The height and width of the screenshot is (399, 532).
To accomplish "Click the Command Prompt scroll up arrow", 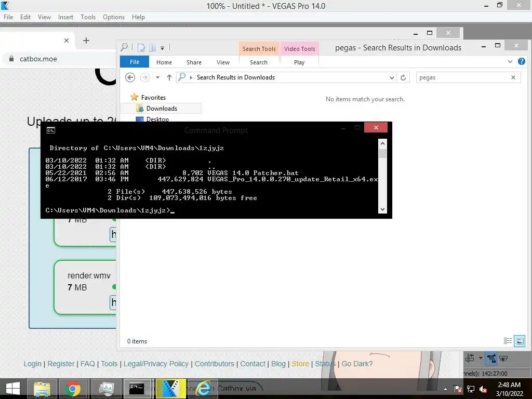I will pyautogui.click(x=383, y=143).
